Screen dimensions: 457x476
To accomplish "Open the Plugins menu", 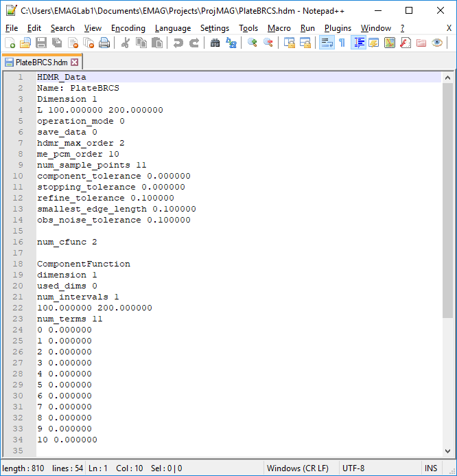I will (338, 28).
